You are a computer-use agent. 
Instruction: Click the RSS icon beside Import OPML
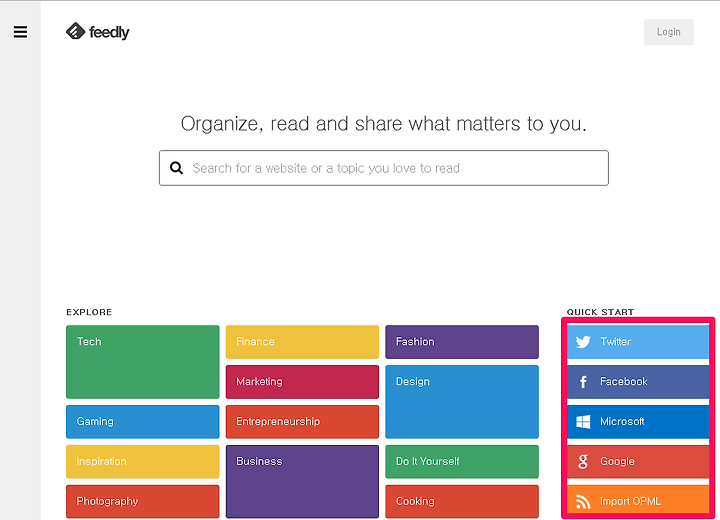point(583,502)
